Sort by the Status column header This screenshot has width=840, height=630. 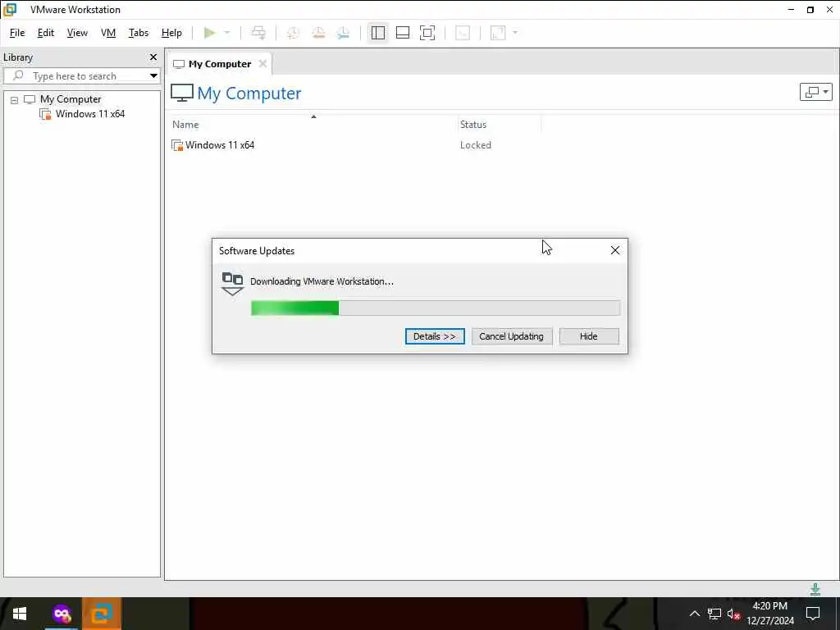coord(473,125)
